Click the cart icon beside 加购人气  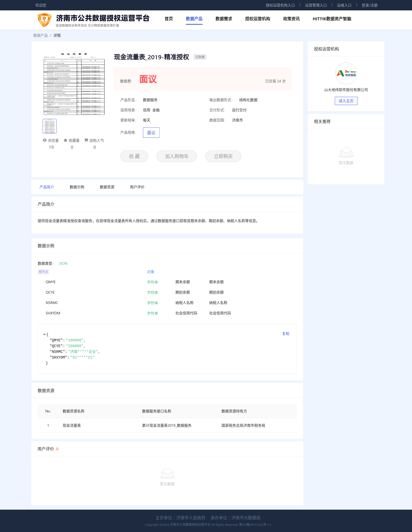[86, 140]
